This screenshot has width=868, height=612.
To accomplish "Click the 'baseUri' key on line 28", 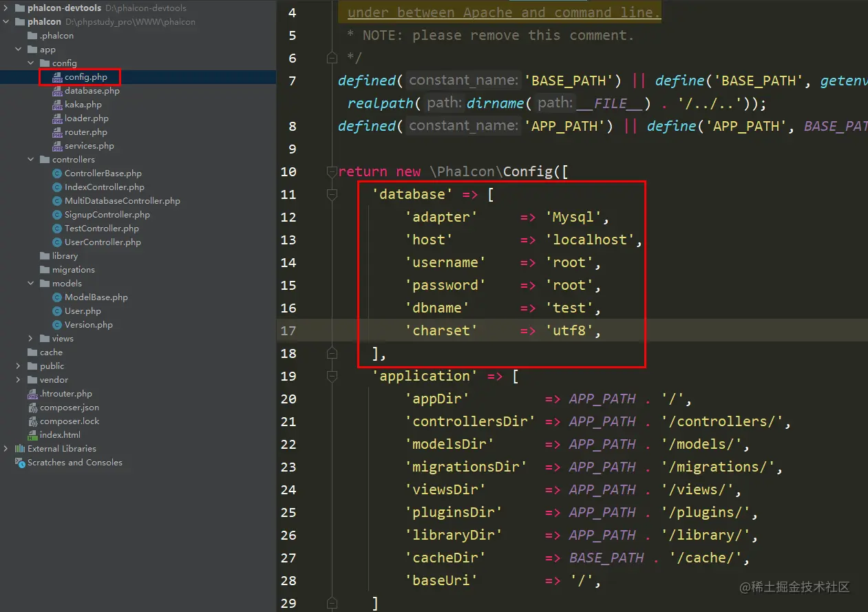I will (441, 580).
